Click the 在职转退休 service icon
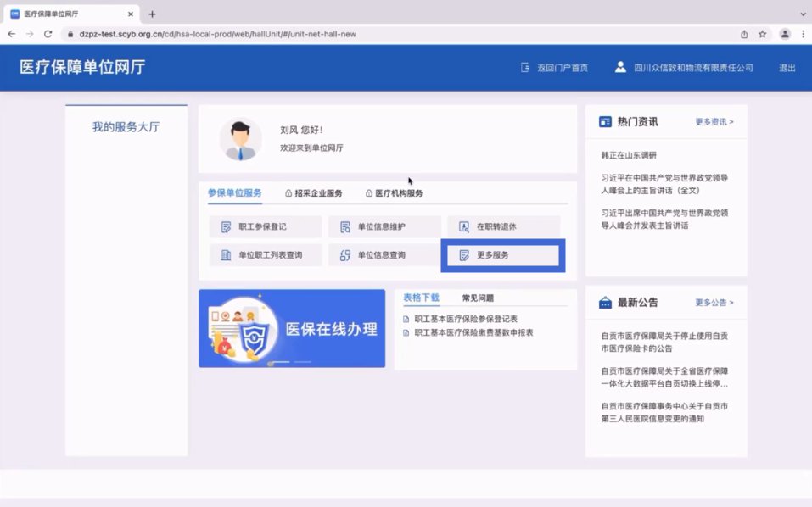The height and width of the screenshot is (507, 812). pyautogui.click(x=464, y=227)
